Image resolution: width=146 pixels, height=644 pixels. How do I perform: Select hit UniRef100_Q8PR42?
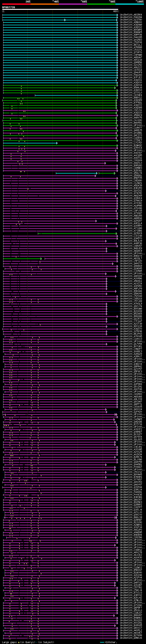(131, 366)
